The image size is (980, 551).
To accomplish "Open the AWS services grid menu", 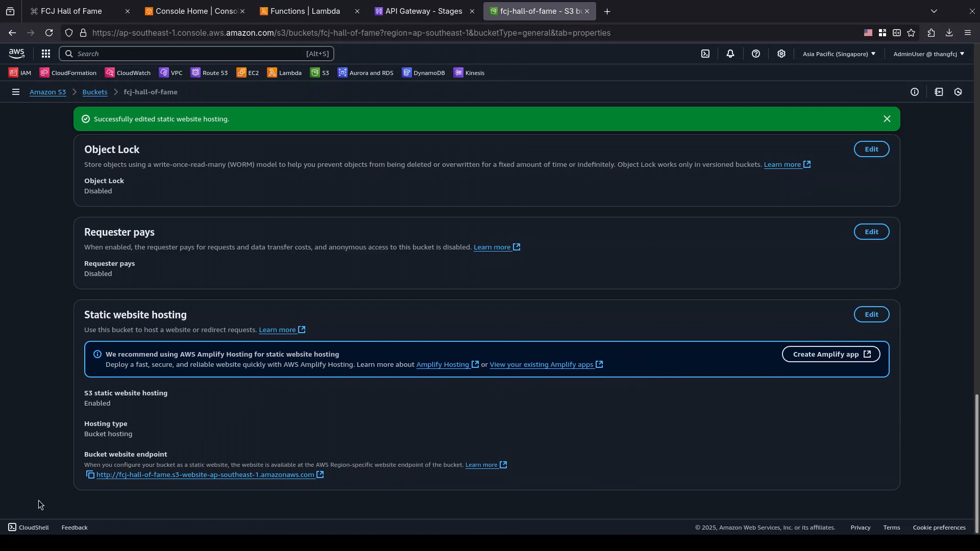I will click(x=45, y=54).
